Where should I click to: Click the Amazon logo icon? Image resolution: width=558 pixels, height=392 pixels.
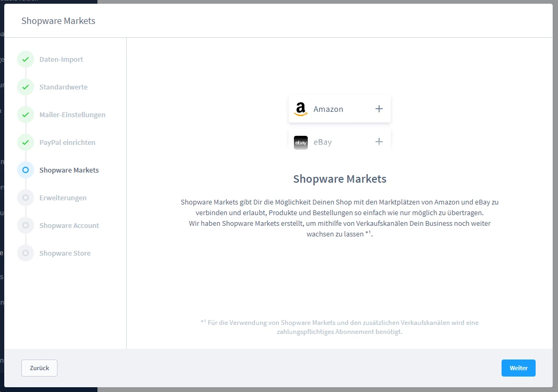click(x=301, y=109)
